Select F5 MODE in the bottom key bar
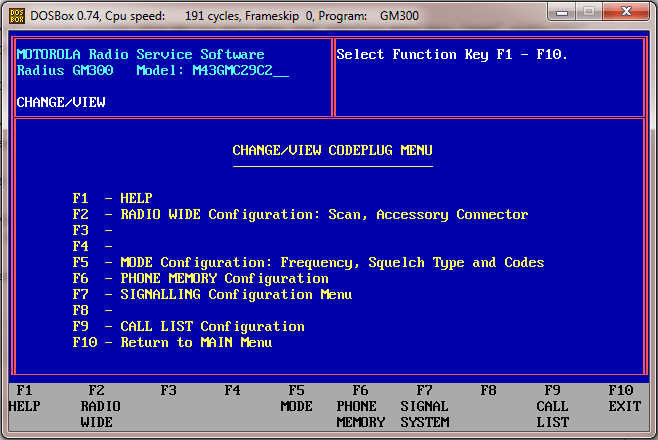The image size is (658, 440). [x=296, y=398]
